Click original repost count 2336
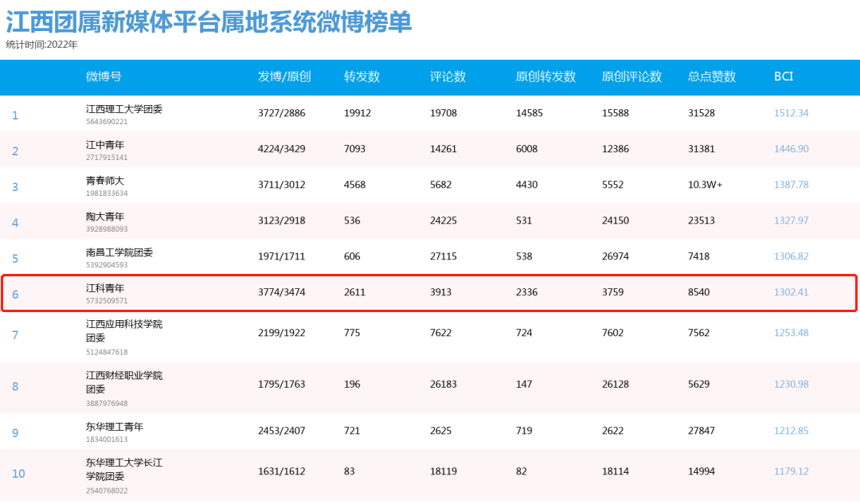Image resolution: width=860 pixels, height=504 pixels. pyautogui.click(x=526, y=292)
